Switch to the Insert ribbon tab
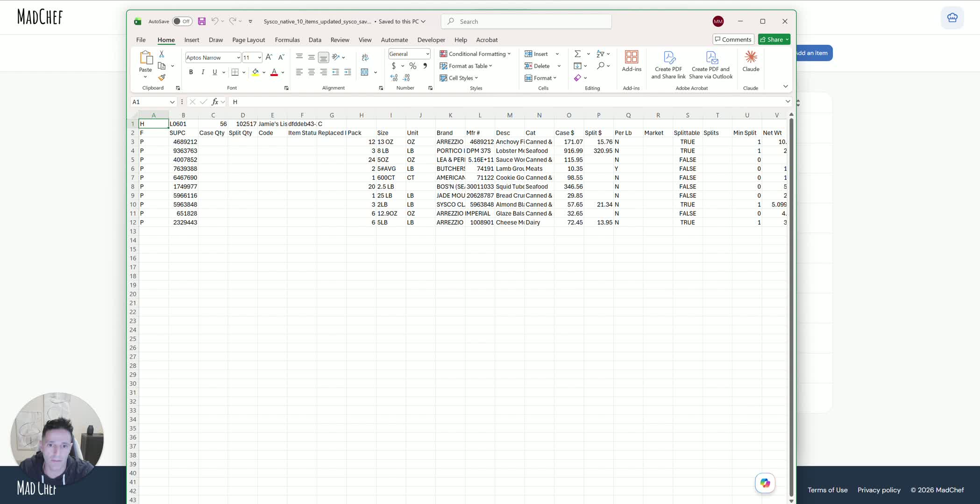 192,40
